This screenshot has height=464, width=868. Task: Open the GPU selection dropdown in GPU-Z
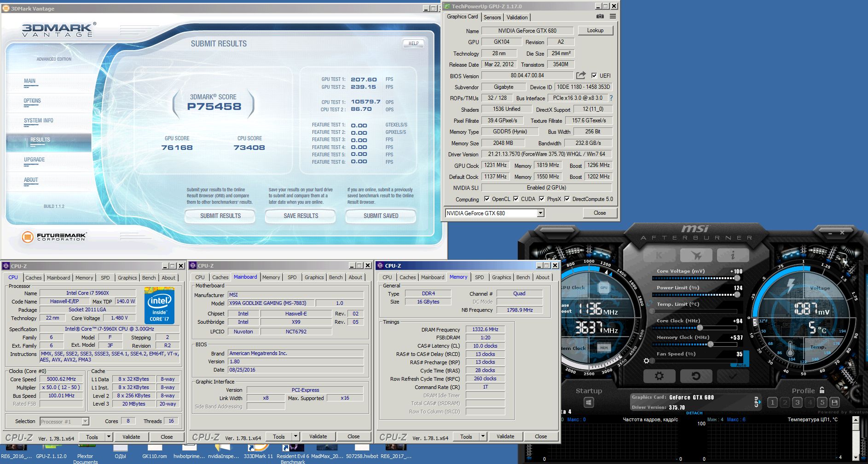541,213
